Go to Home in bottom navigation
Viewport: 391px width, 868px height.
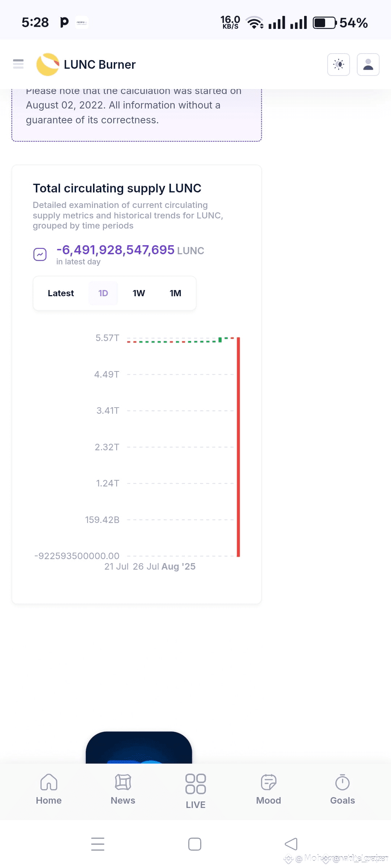[49, 789]
